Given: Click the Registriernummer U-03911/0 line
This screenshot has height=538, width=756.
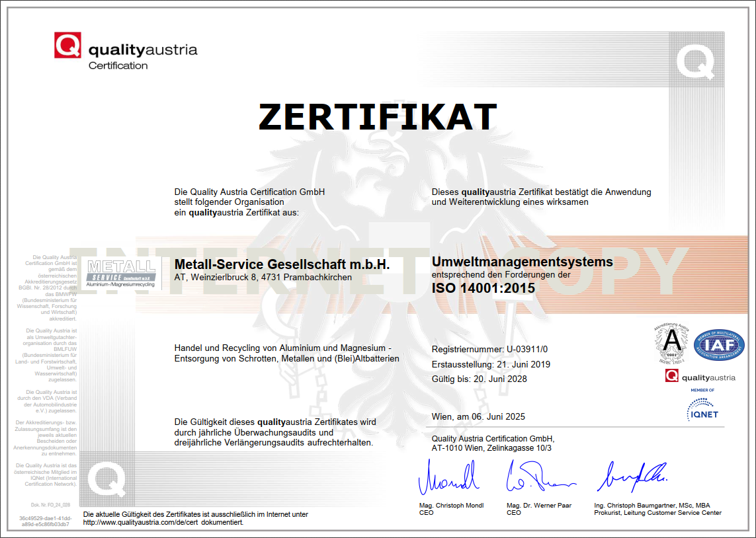Looking at the screenshot, I should click(x=489, y=349).
